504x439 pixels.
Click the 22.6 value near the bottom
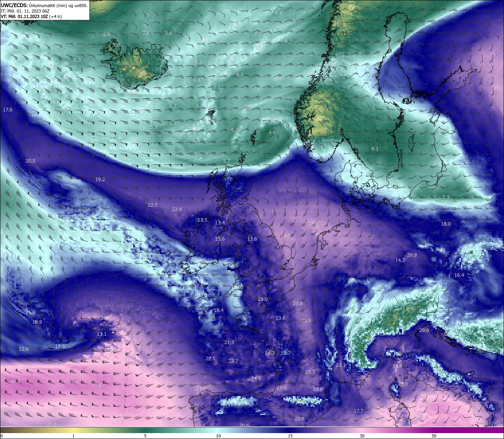pos(299,419)
